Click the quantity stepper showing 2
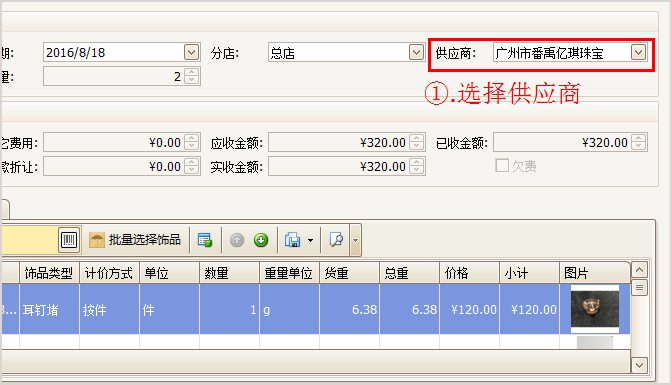 point(192,76)
